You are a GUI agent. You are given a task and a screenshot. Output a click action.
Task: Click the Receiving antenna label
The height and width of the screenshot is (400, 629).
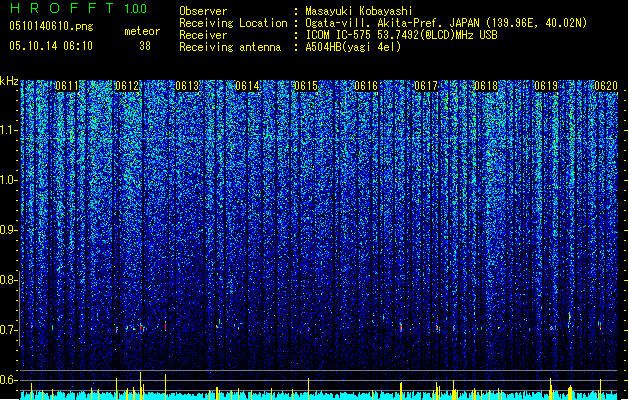point(230,47)
